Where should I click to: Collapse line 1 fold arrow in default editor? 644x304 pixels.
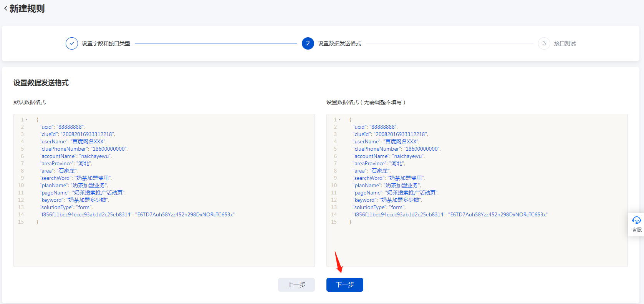26,120
